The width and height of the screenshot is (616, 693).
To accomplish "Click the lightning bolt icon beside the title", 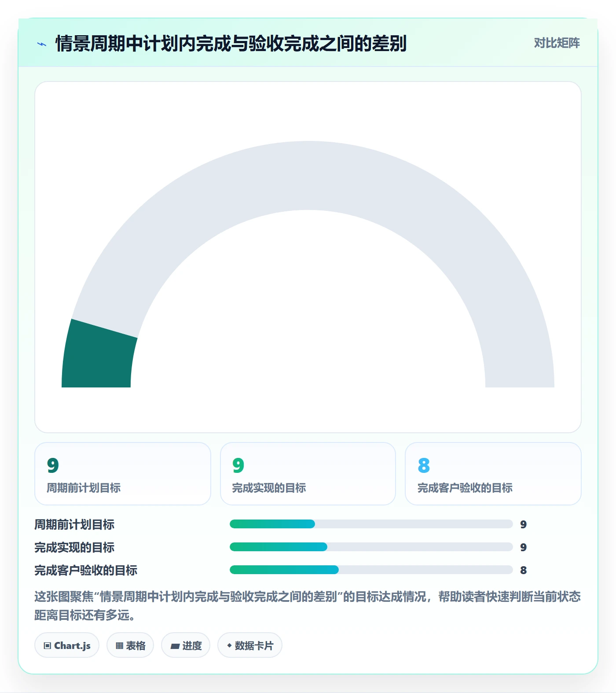I will point(42,44).
